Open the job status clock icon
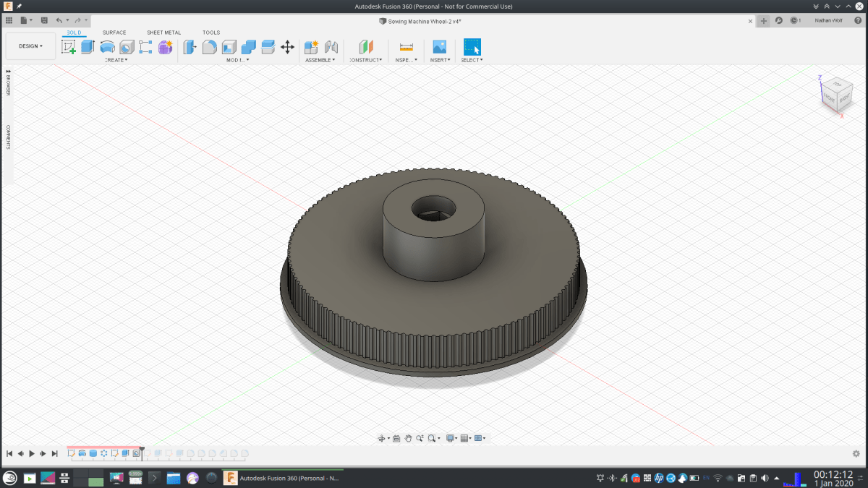 (795, 21)
